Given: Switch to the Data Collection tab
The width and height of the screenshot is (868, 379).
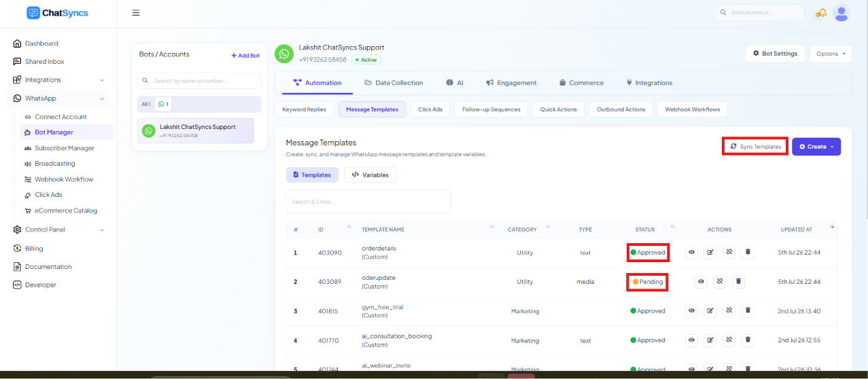Looking at the screenshot, I should (394, 83).
